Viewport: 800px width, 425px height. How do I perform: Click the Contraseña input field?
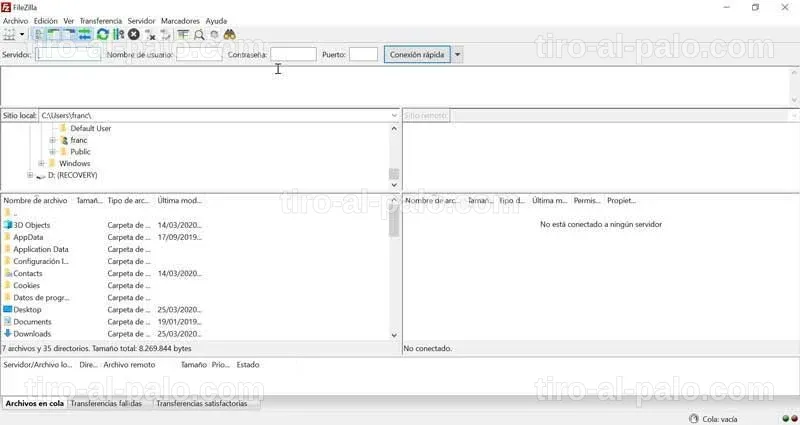(293, 55)
